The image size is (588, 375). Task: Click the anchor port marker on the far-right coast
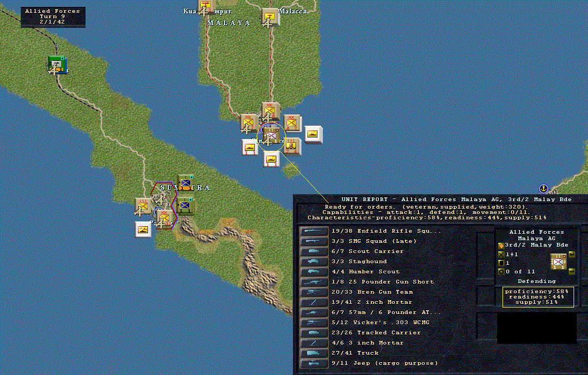[544, 188]
